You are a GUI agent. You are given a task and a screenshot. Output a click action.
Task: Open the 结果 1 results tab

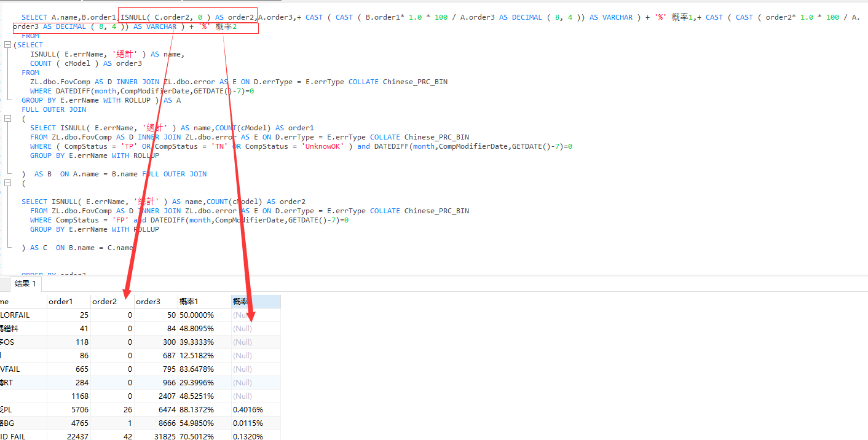25,283
